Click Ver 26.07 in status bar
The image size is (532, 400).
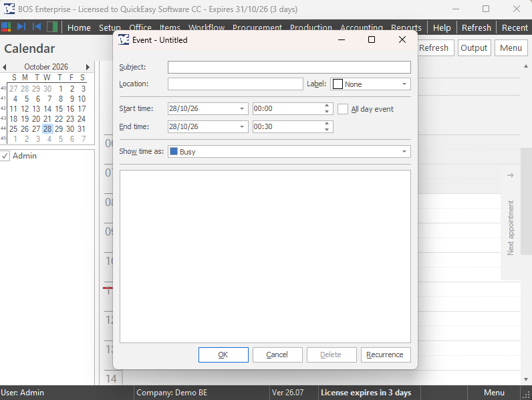click(287, 393)
